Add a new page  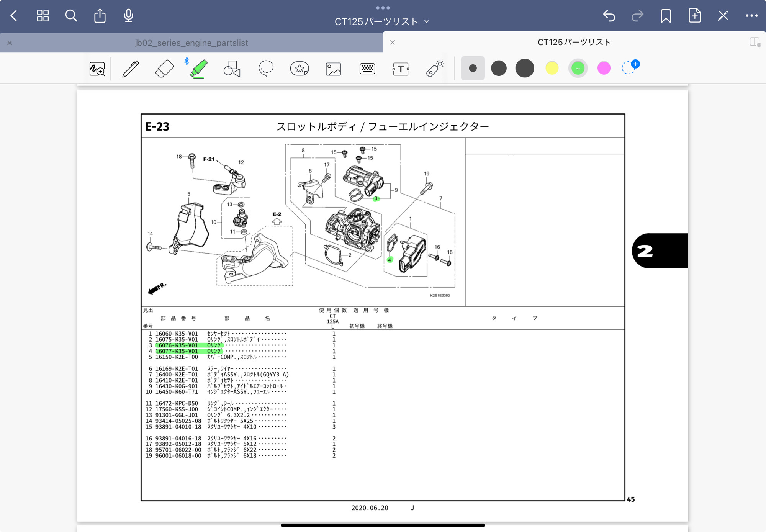pyautogui.click(x=695, y=16)
